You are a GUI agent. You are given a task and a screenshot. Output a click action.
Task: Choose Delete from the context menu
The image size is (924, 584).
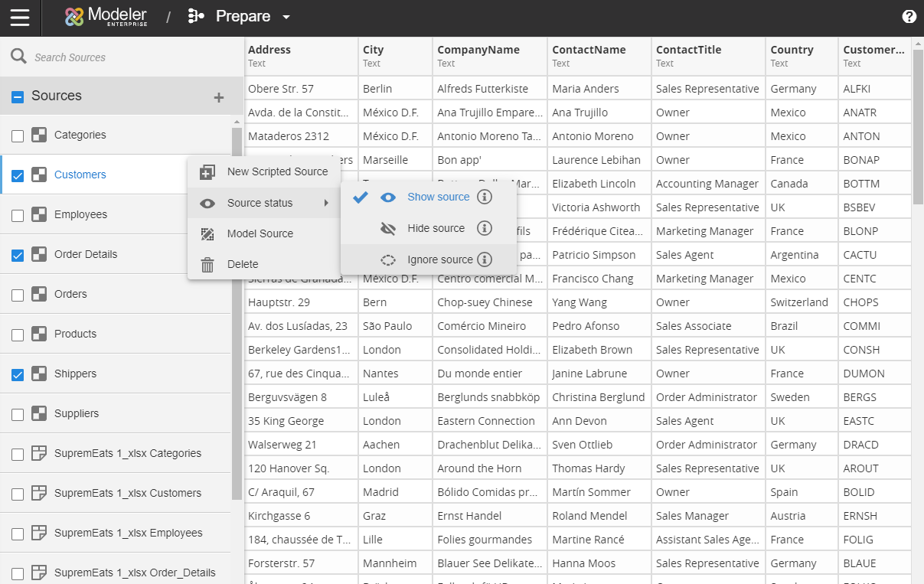click(243, 264)
